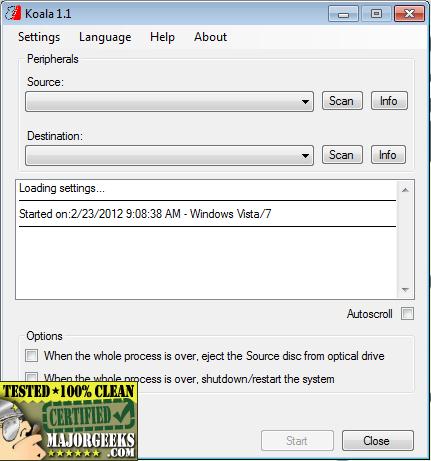
Task: Click the Koala app icon in title bar
Action: tap(13, 14)
